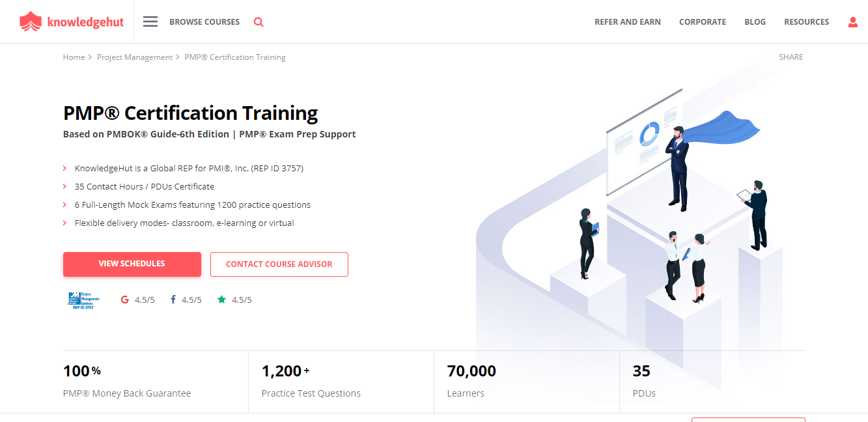Click the green star rating icon

(x=221, y=299)
